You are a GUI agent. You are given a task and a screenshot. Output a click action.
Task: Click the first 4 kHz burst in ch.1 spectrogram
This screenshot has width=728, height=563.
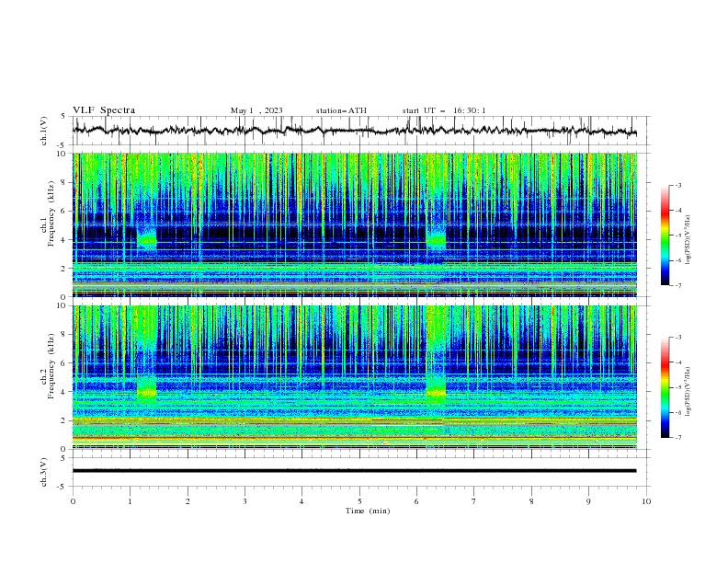(147, 239)
